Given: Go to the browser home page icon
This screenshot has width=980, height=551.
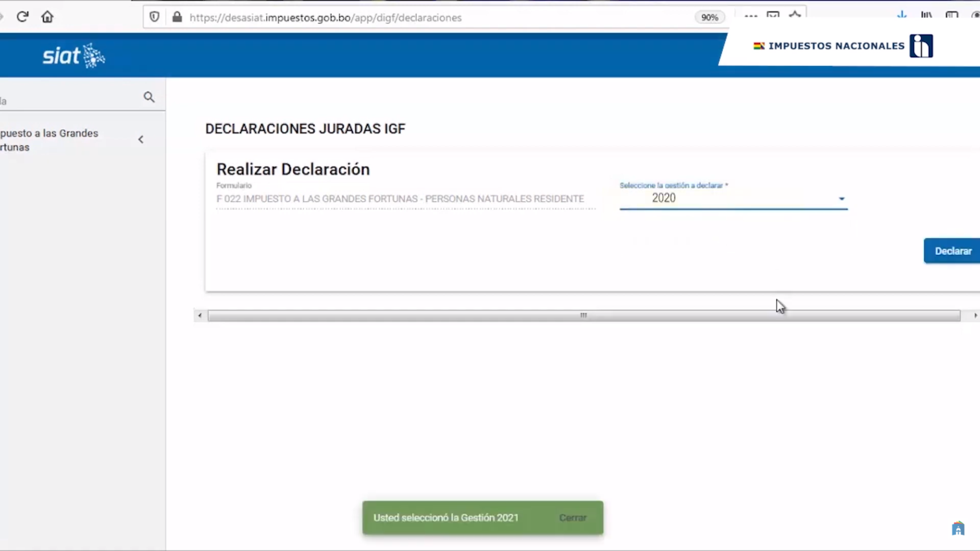Looking at the screenshot, I should 47,17.
